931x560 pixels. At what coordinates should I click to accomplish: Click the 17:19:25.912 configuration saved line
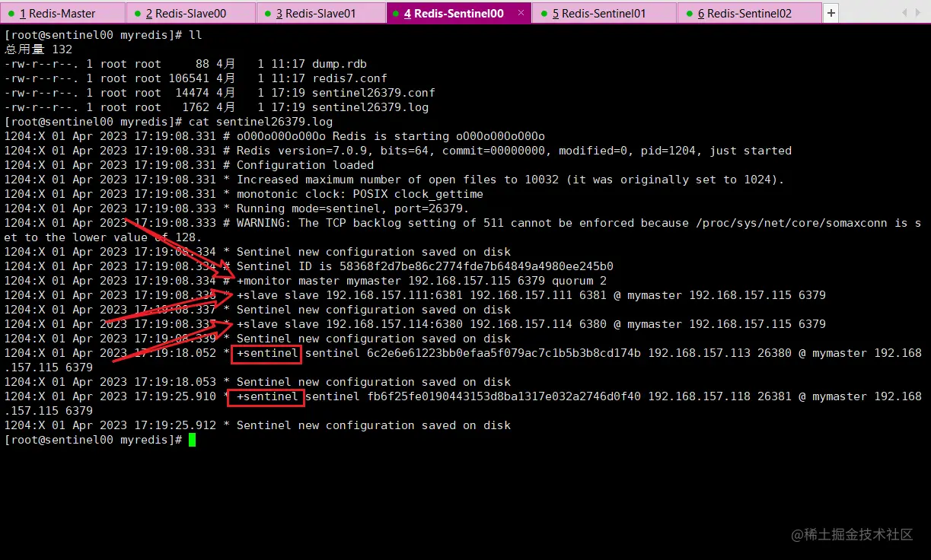tap(257, 425)
